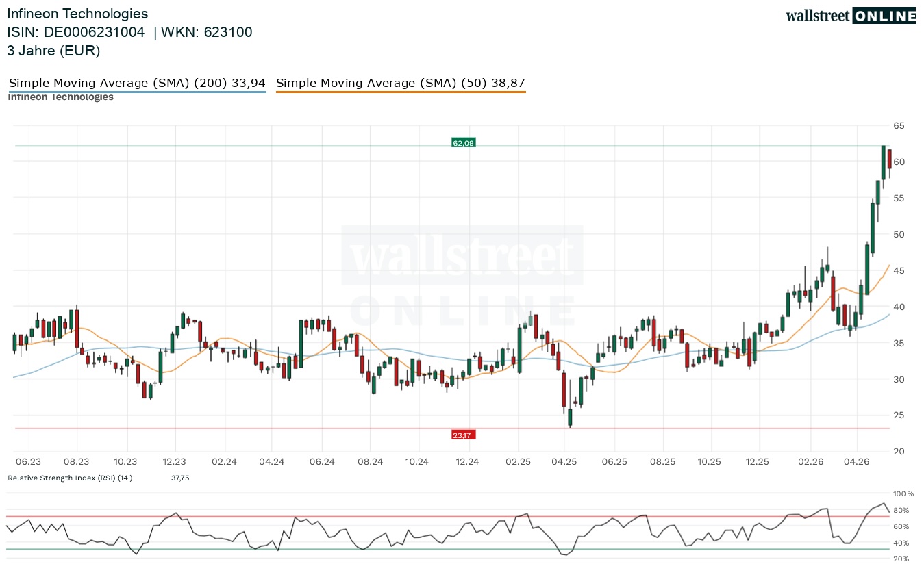The width and height of the screenshot is (924, 577).
Task: Click the ISIN DE0006231004 text
Action: pyautogui.click(x=76, y=32)
